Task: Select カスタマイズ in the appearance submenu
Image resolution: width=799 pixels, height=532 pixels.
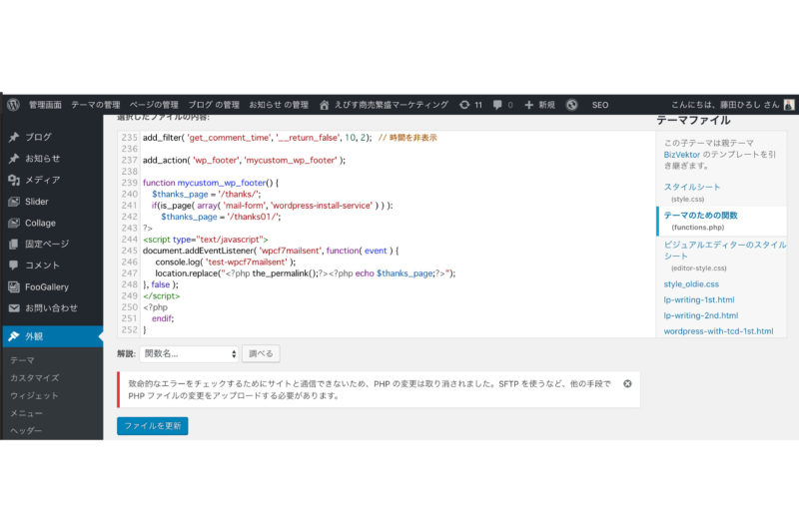Action: pos(34,377)
